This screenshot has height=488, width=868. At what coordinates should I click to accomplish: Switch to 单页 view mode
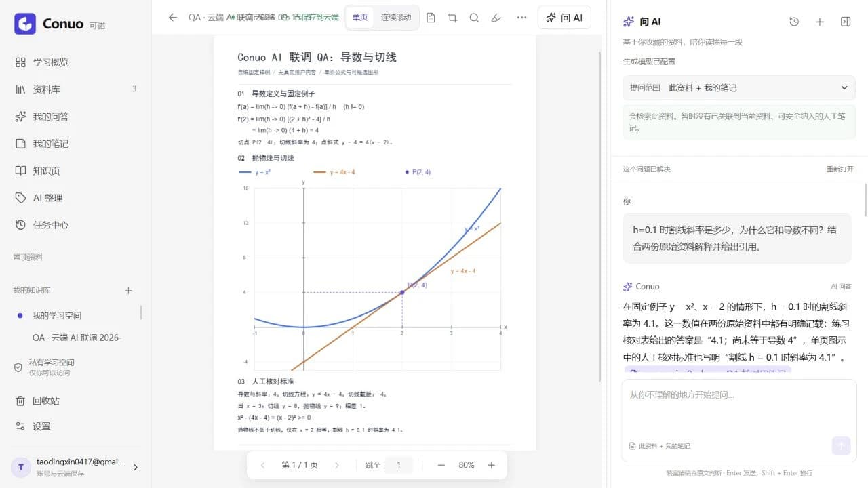click(360, 18)
